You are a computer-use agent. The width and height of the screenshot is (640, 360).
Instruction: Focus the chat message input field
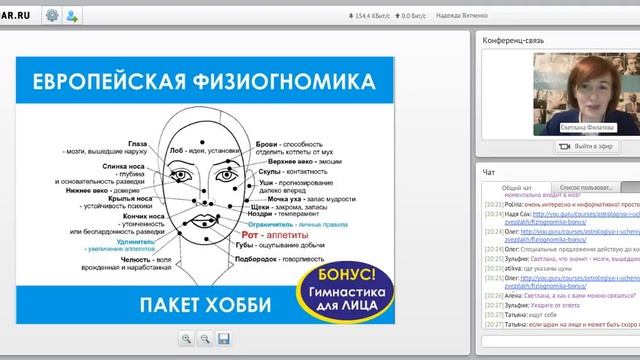561,341
